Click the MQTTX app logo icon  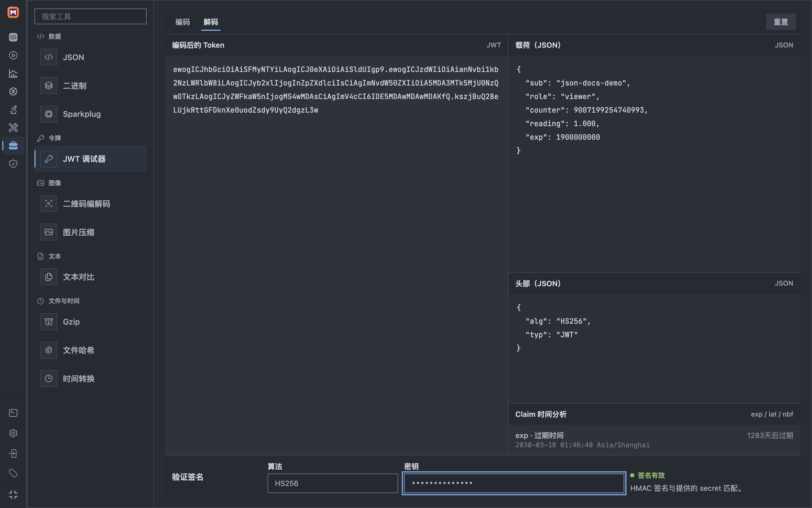pyautogui.click(x=13, y=12)
